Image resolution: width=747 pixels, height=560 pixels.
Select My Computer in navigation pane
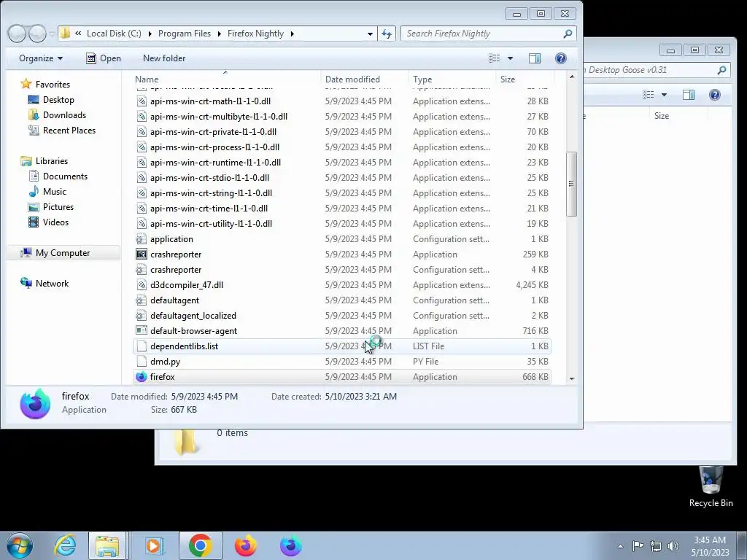pyautogui.click(x=63, y=253)
